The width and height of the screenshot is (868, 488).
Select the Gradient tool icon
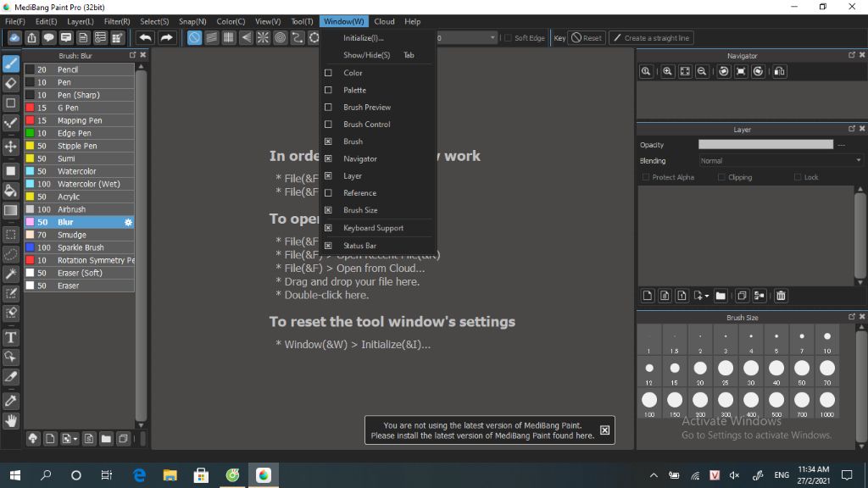coord(11,210)
